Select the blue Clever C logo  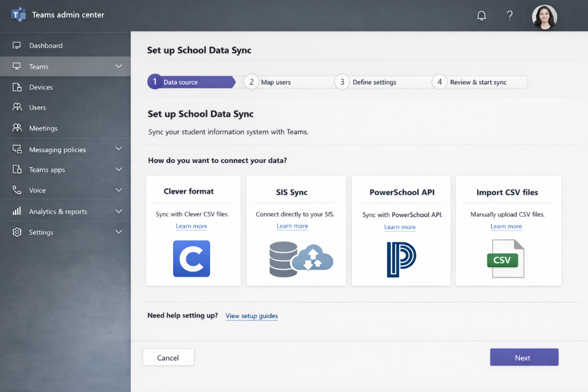coord(192,259)
